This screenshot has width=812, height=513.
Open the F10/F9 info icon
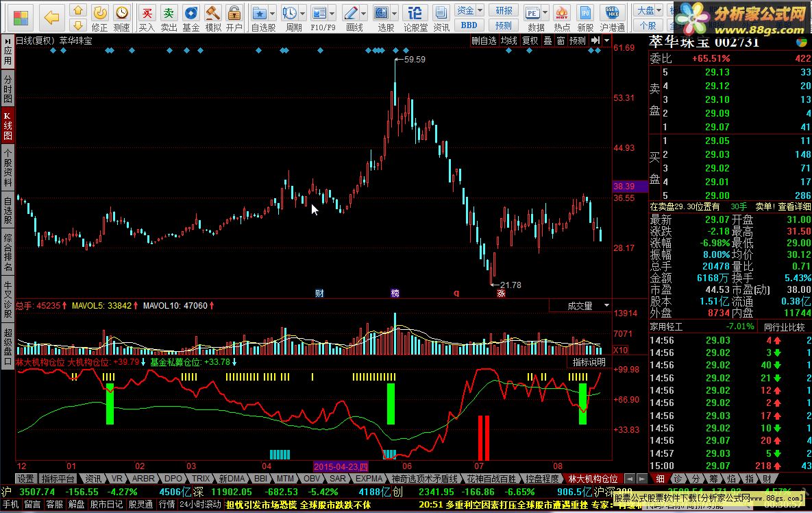(320, 18)
